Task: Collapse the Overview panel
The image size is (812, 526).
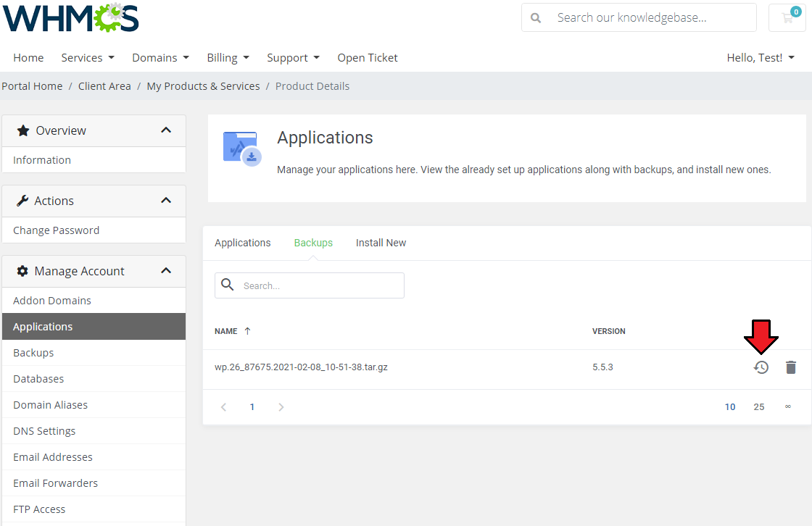Action: tap(166, 130)
